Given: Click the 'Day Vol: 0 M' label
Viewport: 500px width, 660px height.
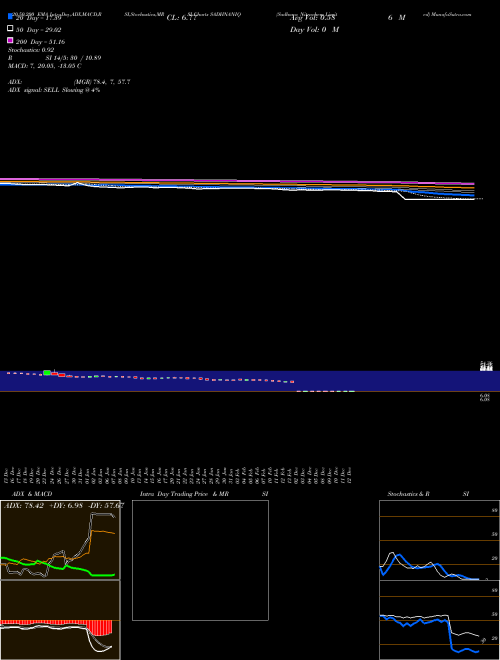Looking at the screenshot, I should 314,30.
